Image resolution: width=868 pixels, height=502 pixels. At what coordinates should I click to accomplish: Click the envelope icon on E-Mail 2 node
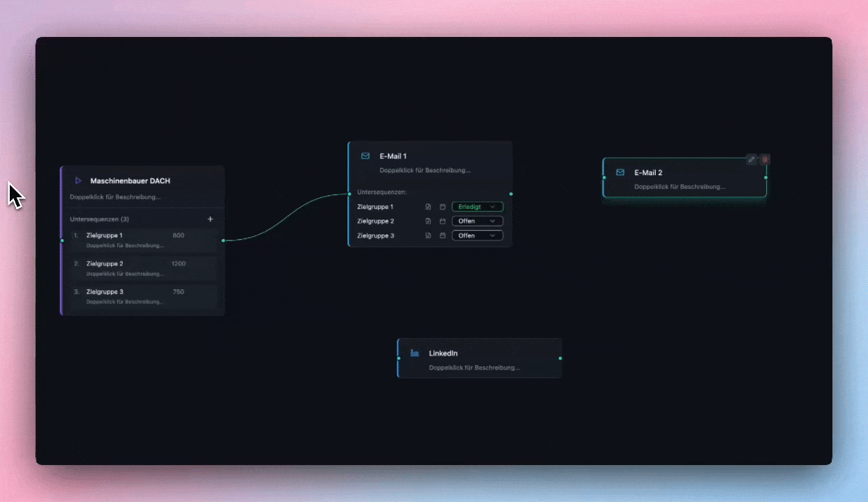[x=620, y=172]
